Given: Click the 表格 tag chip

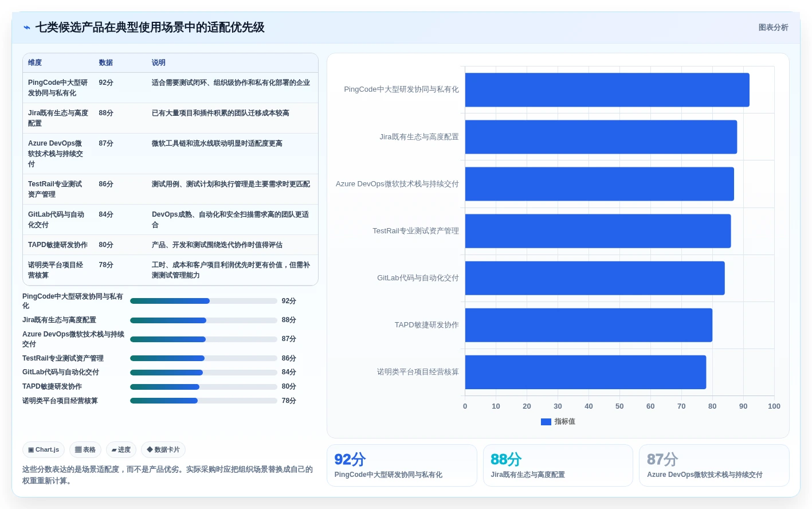Looking at the screenshot, I should 85,450.
